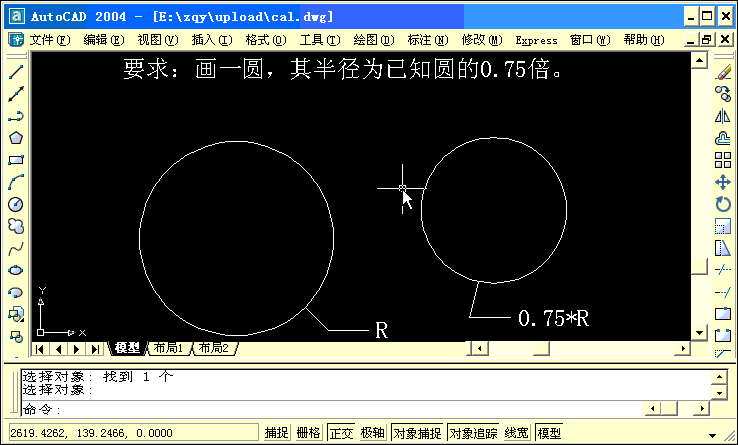The width and height of the screenshot is (738, 445).
Task: Select the Polygon draw tool
Action: [15, 138]
